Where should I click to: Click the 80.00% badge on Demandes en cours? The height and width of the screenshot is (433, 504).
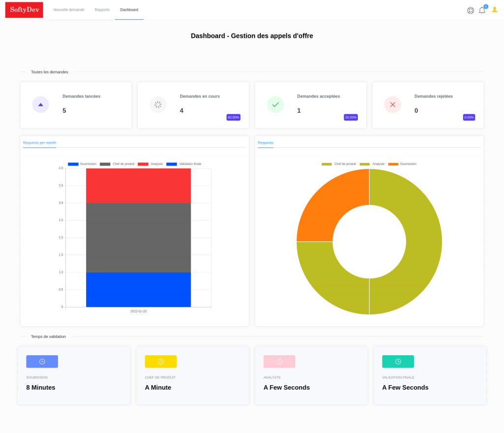pos(233,117)
